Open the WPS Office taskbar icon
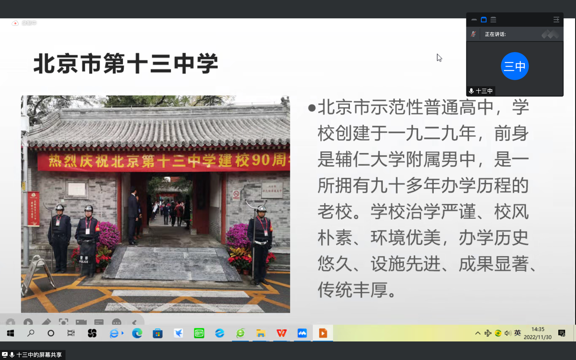The height and width of the screenshot is (360, 576). 281,333
